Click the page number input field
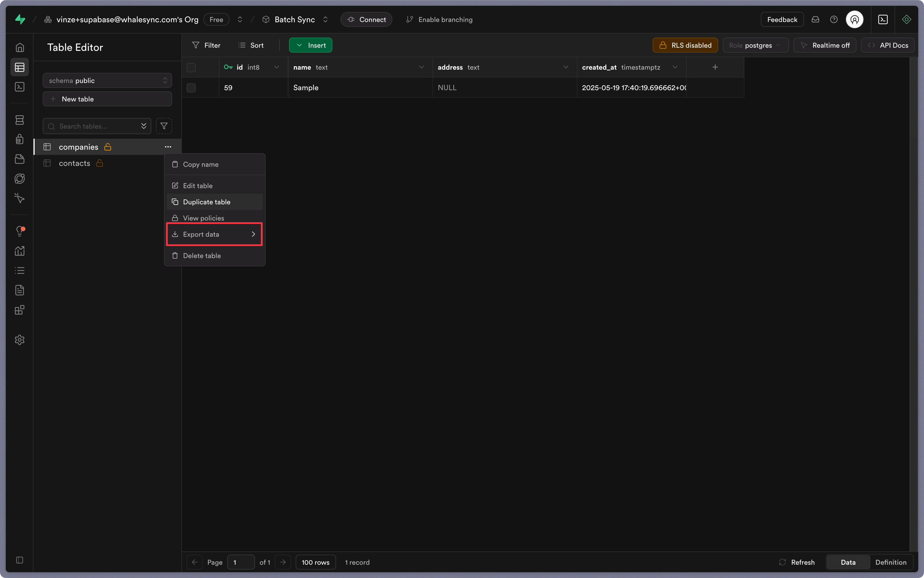Image resolution: width=924 pixels, height=578 pixels. [x=241, y=562]
